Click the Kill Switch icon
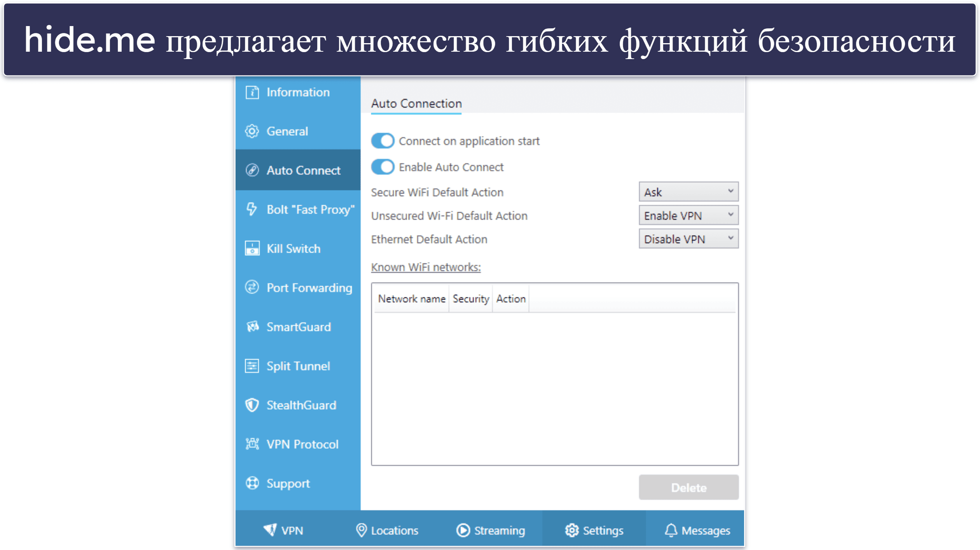980x550 pixels. point(252,248)
